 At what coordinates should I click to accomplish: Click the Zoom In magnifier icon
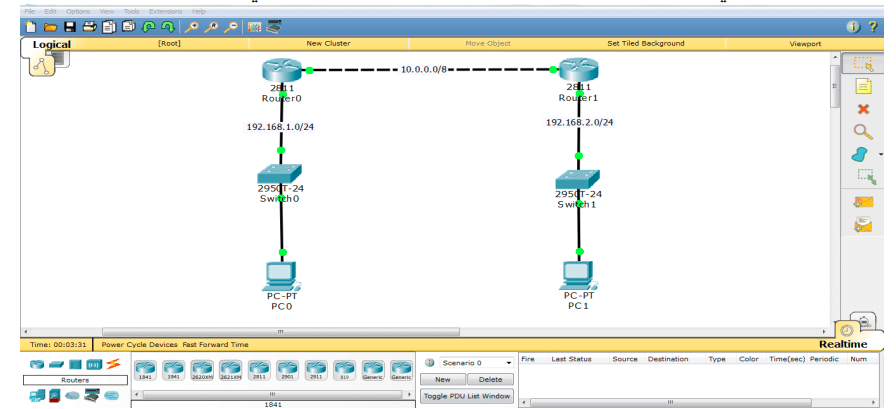tap(192, 26)
